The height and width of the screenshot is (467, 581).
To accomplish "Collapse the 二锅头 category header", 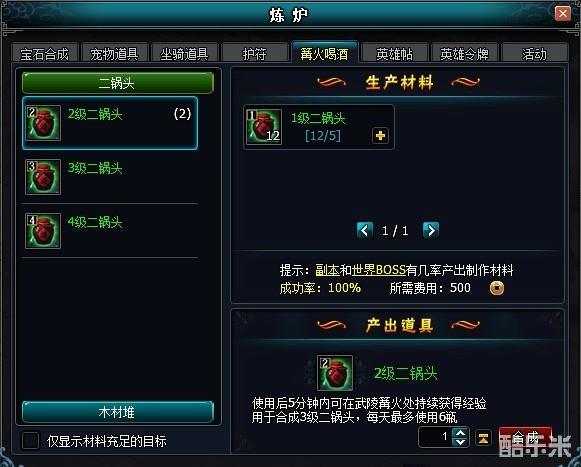I will [118, 83].
